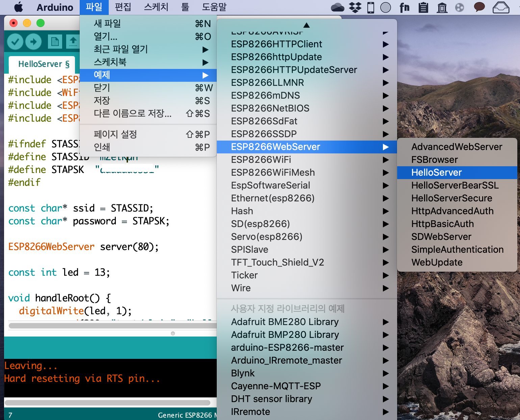Open the Apple menu icon

point(19,7)
